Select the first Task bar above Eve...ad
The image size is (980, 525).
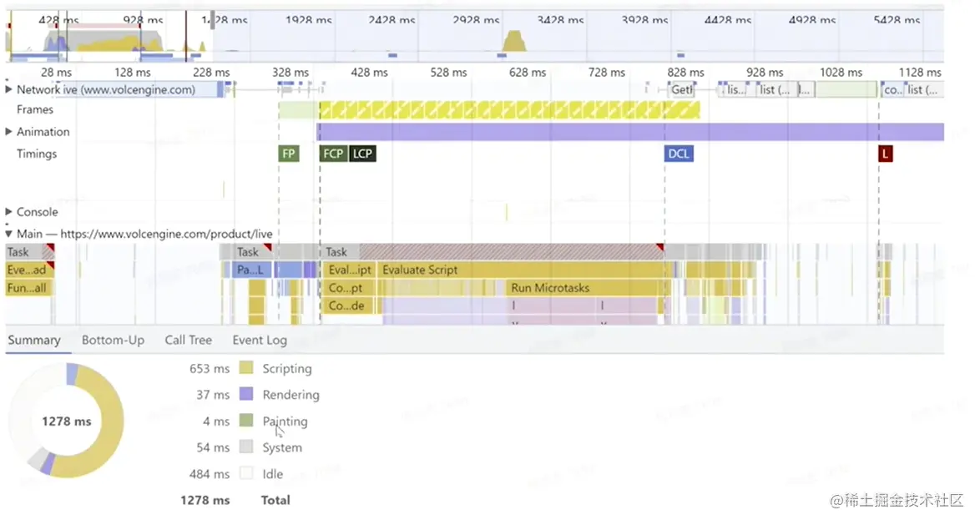click(29, 252)
